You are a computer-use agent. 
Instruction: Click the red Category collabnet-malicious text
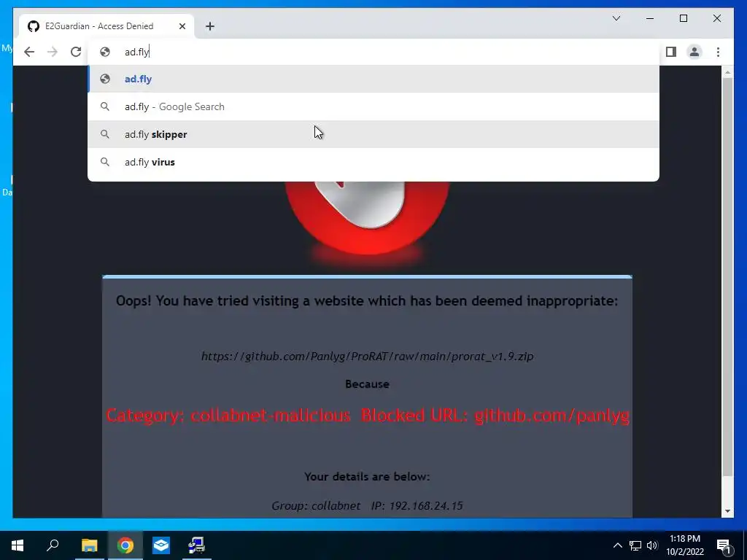pos(228,415)
